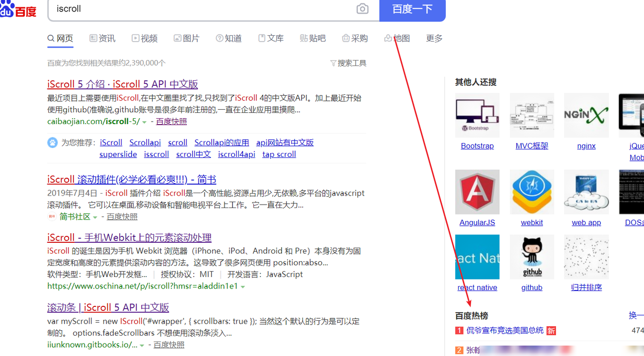This screenshot has width=644, height=356.
Task: Click the react native thumbnail
Action: point(477,257)
